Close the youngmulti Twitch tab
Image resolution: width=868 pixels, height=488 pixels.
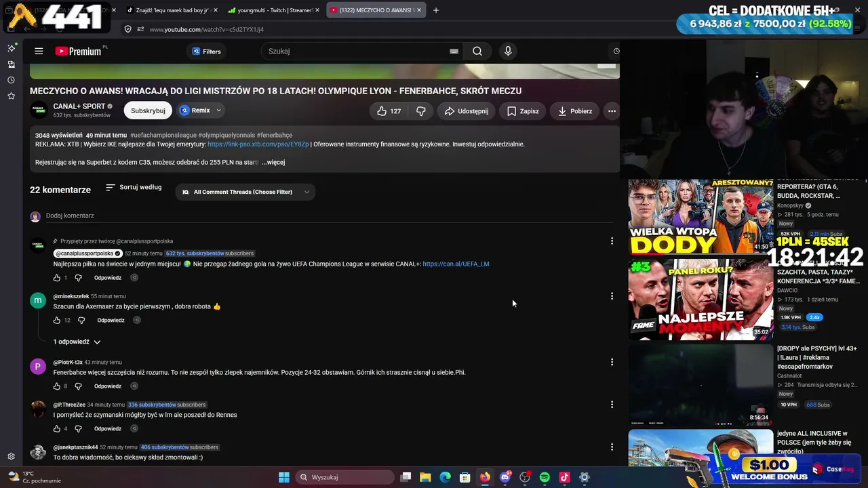tap(317, 10)
